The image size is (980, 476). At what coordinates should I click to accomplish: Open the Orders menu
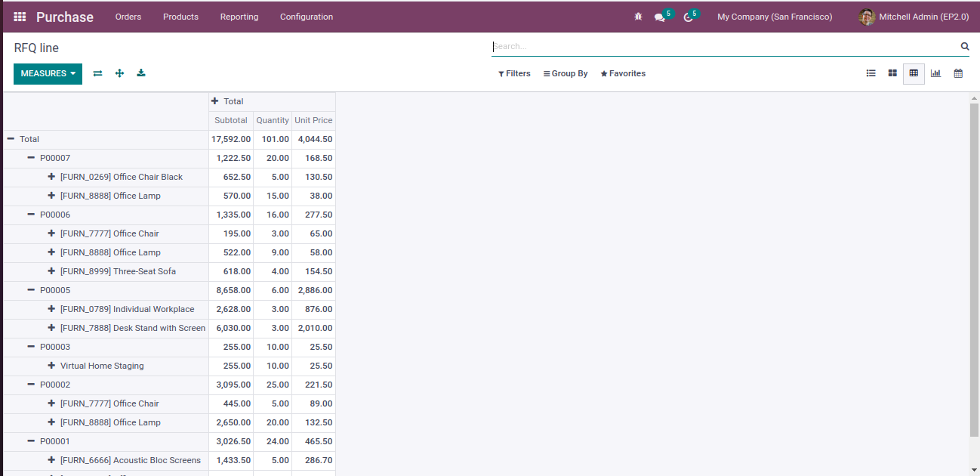click(128, 17)
